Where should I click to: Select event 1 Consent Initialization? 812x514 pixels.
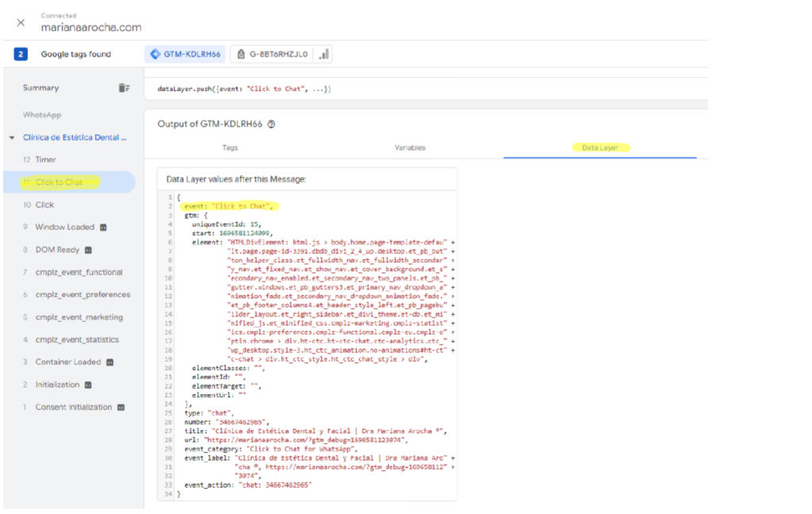69,407
